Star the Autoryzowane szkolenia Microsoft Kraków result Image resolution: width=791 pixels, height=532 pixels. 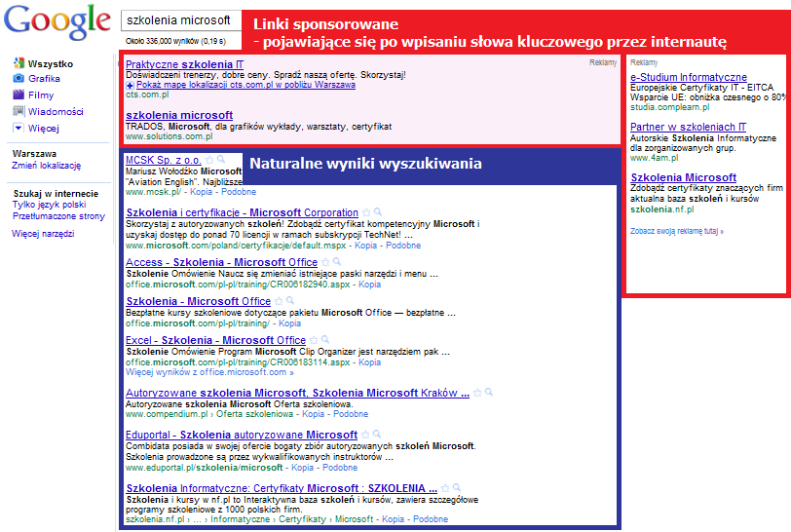[477, 393]
